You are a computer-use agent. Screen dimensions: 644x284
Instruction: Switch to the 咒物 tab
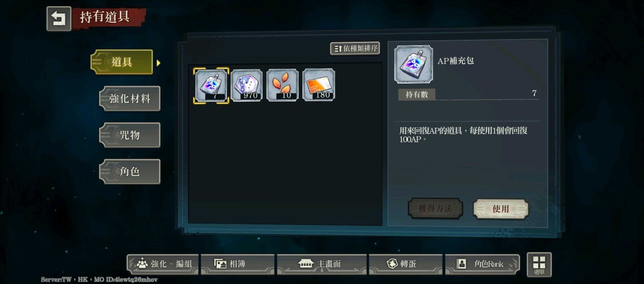130,135
